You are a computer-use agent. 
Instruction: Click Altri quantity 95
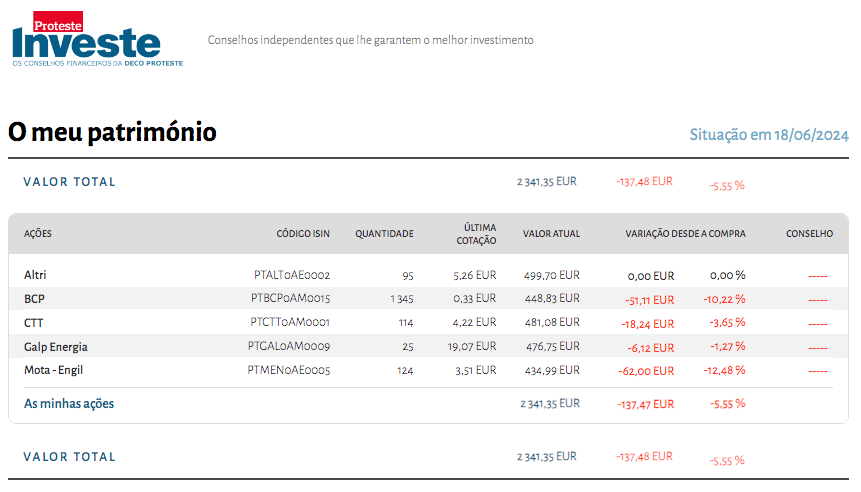pyautogui.click(x=408, y=276)
